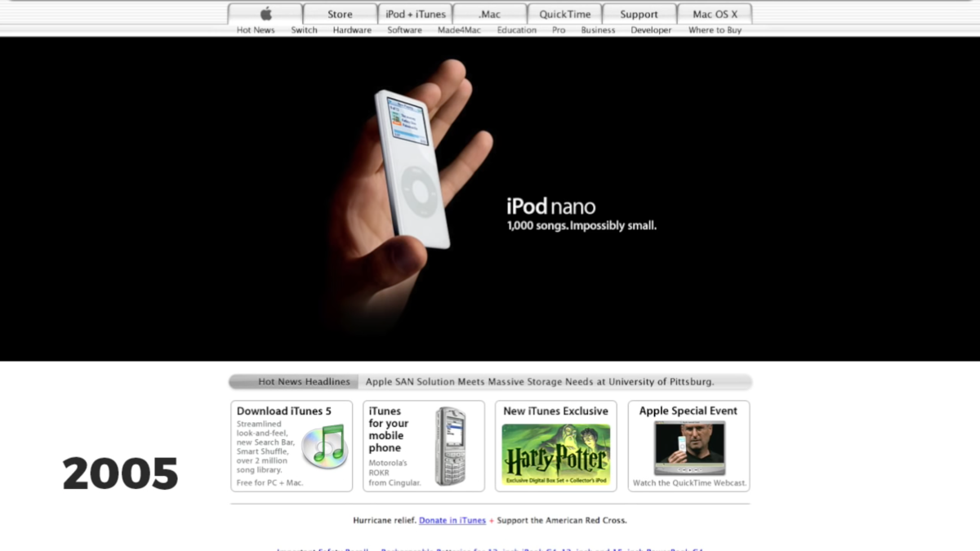Open the Switch subnav link
This screenshot has height=551, width=980.
(x=304, y=30)
